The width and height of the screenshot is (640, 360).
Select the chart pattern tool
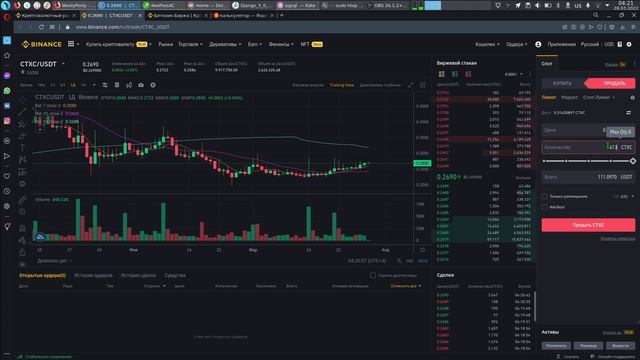pyautogui.click(x=22, y=160)
